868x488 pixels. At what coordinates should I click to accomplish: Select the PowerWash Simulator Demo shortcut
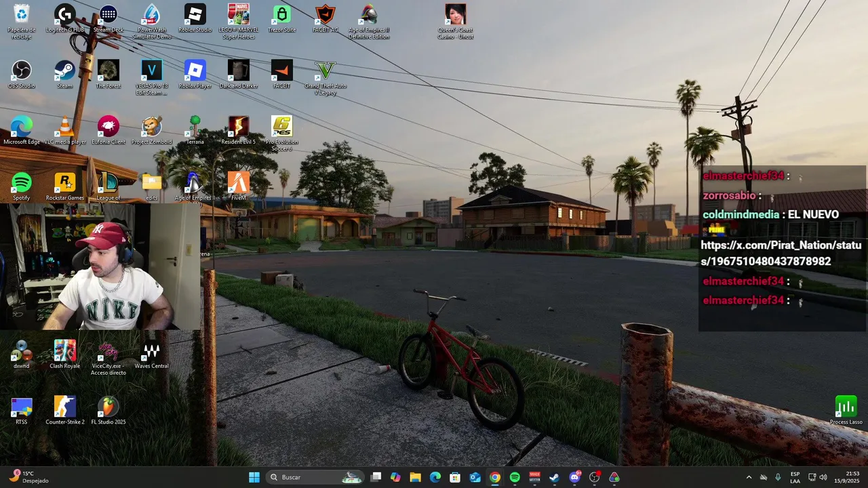(152, 21)
